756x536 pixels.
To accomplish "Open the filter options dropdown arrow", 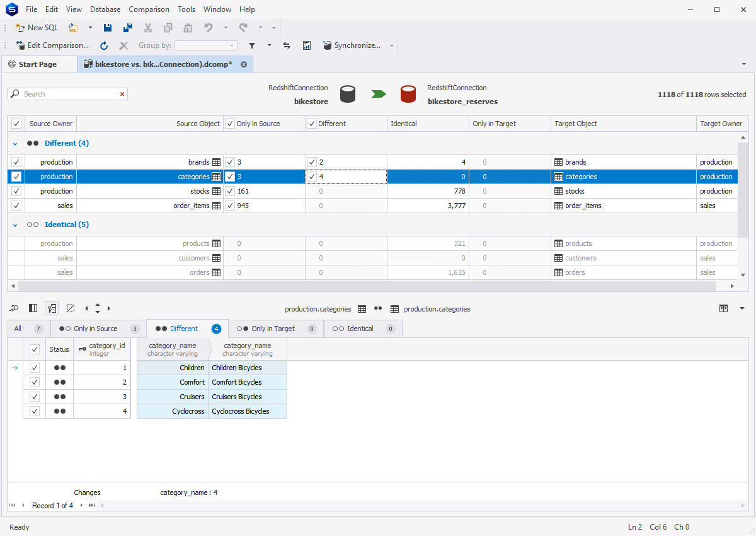I will pyautogui.click(x=270, y=45).
